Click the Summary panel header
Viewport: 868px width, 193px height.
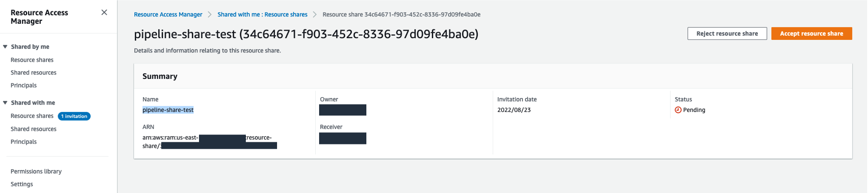click(x=160, y=76)
